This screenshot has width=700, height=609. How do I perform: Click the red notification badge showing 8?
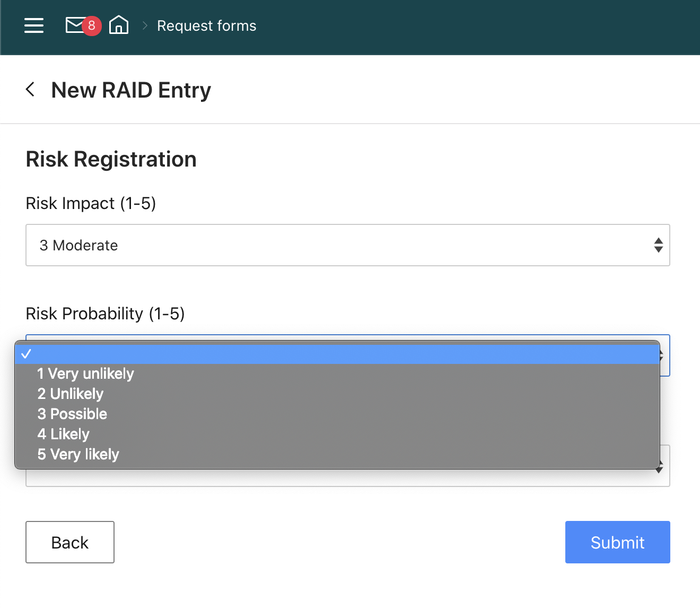pos(92,25)
